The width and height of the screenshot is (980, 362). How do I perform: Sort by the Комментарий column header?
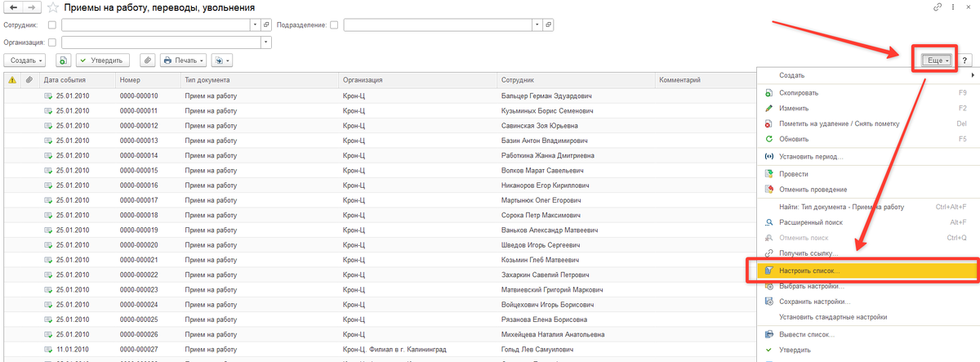click(x=705, y=80)
